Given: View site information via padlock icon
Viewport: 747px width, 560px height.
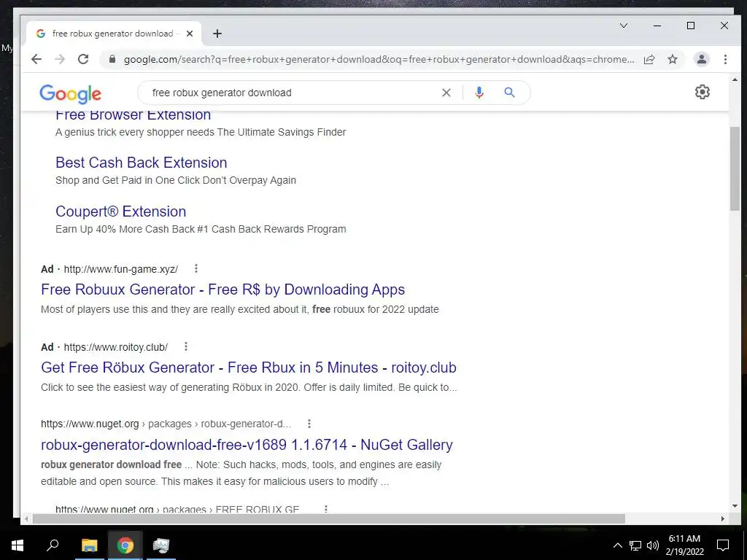Looking at the screenshot, I should (x=112, y=59).
